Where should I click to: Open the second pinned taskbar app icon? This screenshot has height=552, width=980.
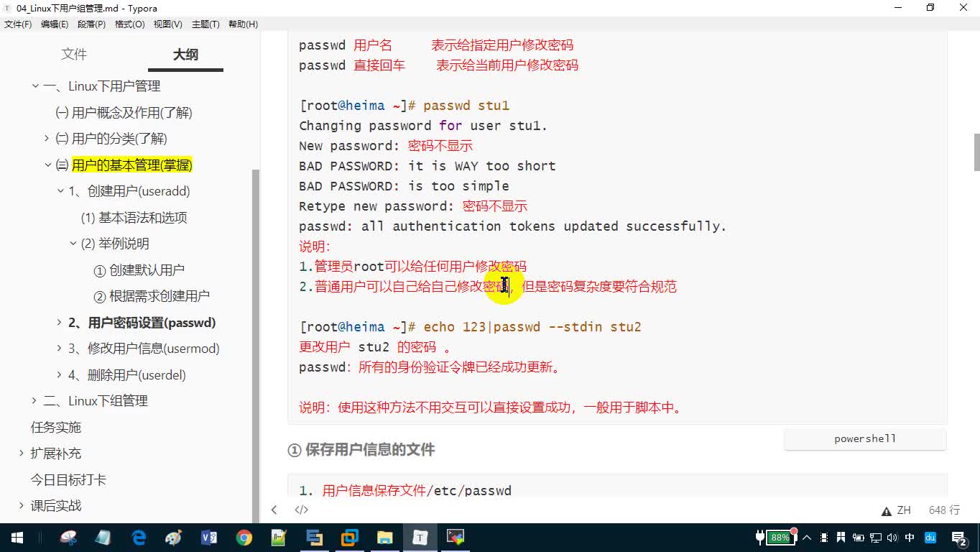(103, 537)
